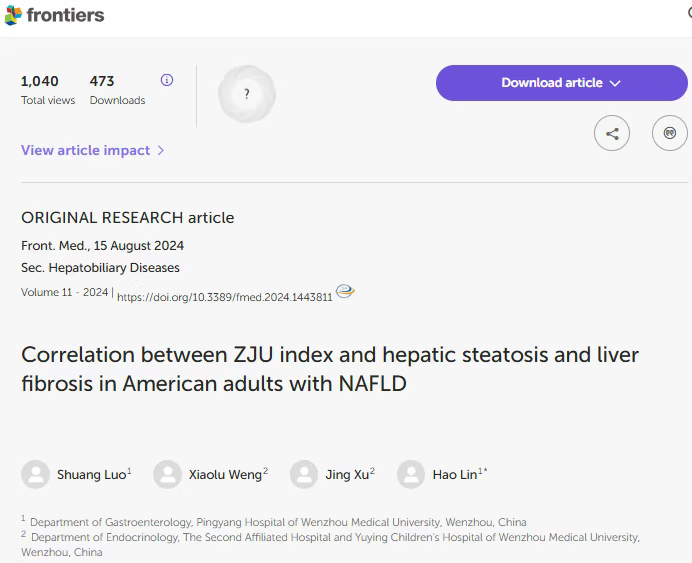This screenshot has height=563, width=692.
Task: Click chevron next to View article impact
Action: click(161, 150)
